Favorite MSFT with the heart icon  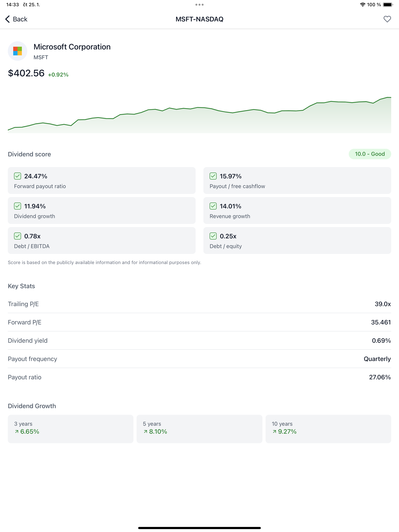point(387,19)
